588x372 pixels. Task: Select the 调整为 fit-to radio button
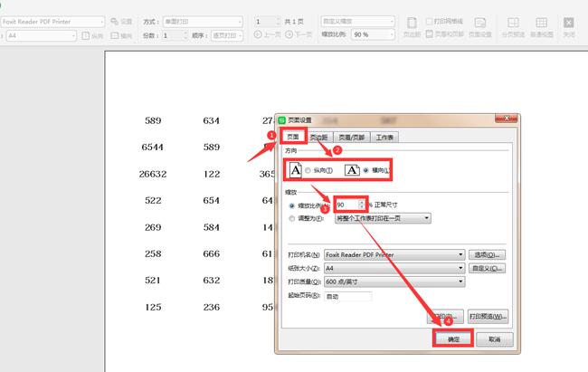290,218
